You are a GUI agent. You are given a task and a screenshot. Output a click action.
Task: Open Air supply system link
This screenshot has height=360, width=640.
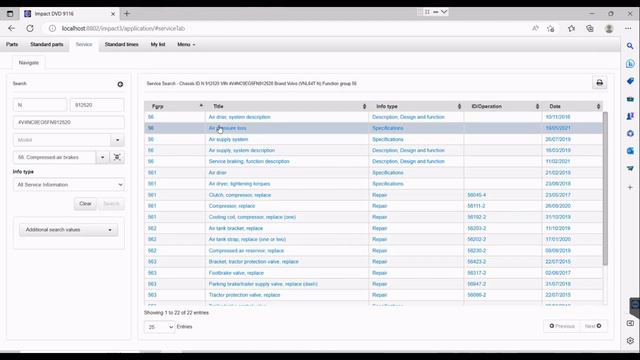coord(228,139)
